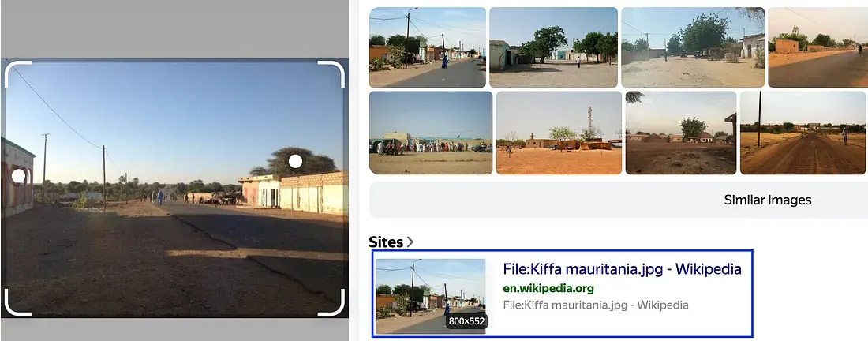Visit the en.wikipedia.org green link
868x341 pixels.
(548, 288)
